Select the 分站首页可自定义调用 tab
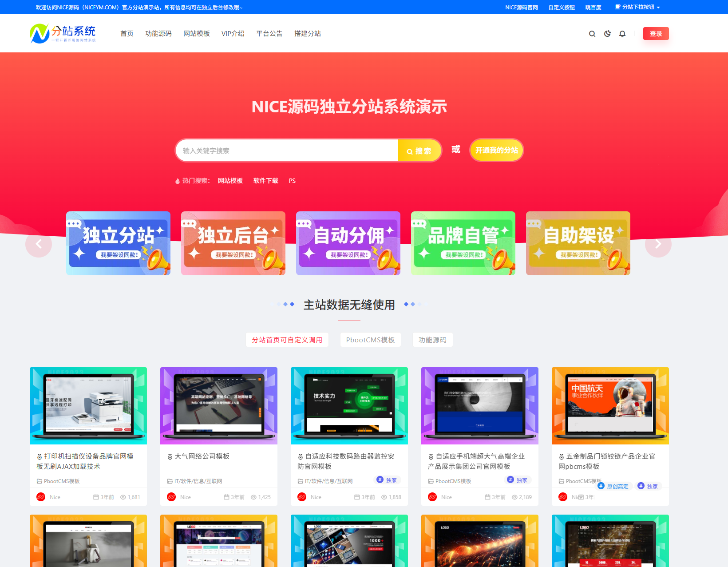The height and width of the screenshot is (567, 728). click(x=287, y=340)
